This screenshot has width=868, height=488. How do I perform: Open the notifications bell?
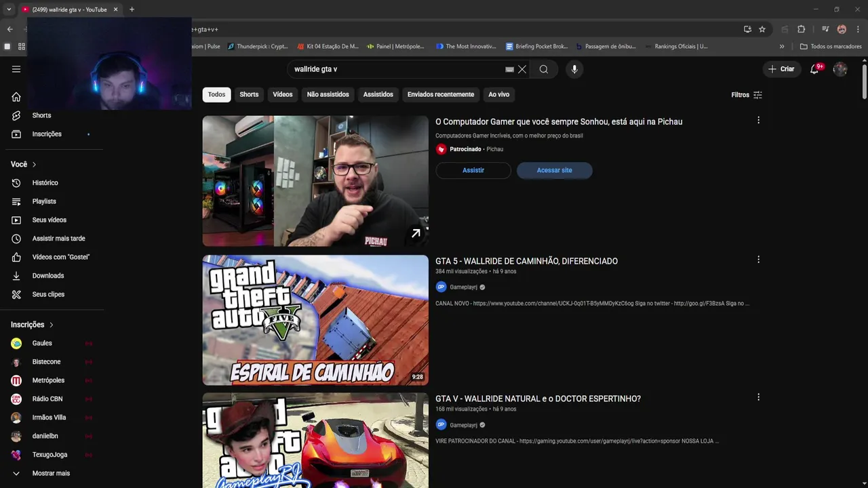(814, 69)
